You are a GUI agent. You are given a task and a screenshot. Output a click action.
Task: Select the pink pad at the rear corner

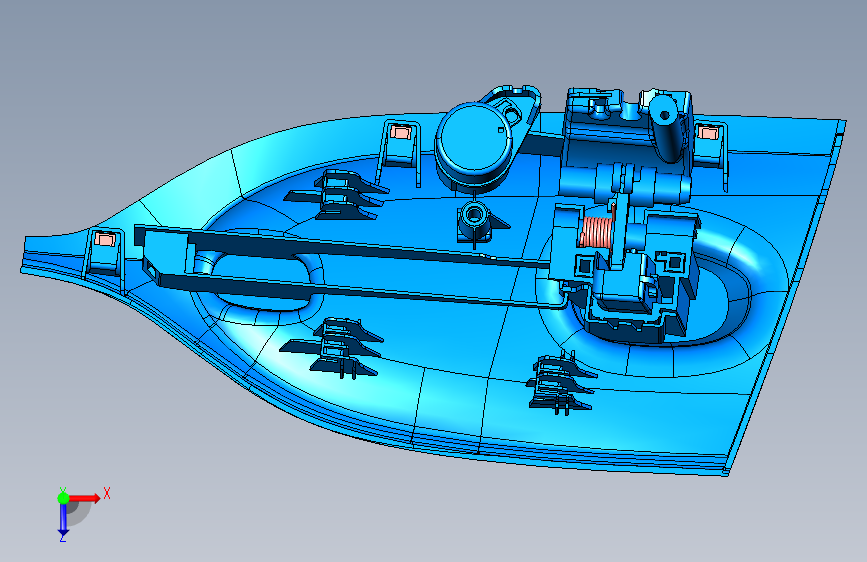click(707, 133)
